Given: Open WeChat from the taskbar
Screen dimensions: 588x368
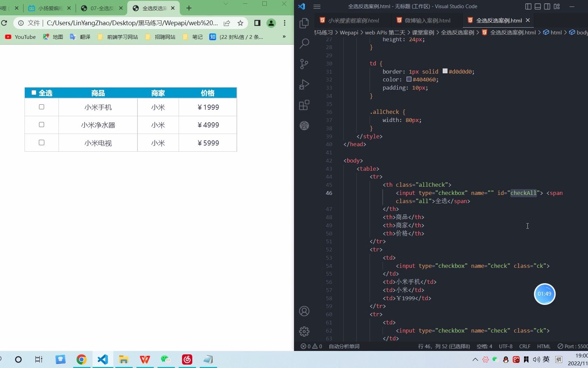Looking at the screenshot, I should (166, 359).
